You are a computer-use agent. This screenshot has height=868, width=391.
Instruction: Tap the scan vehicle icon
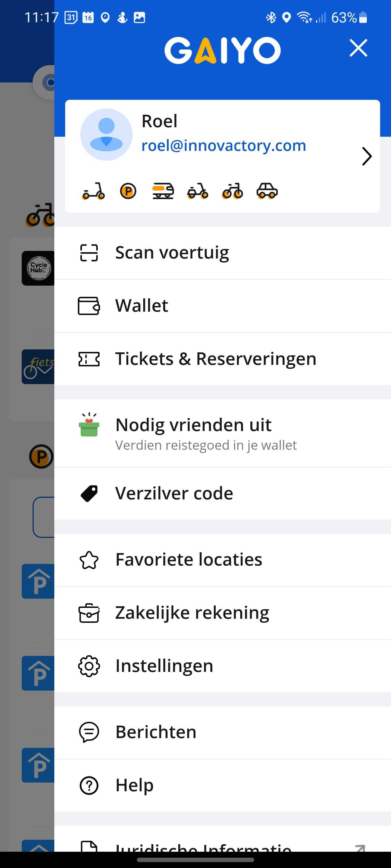pos(89,253)
